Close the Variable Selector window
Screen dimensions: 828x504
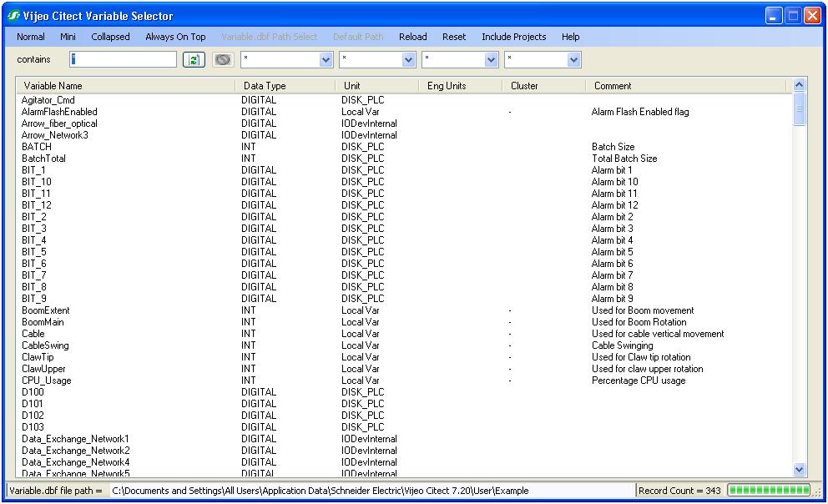click(x=812, y=16)
